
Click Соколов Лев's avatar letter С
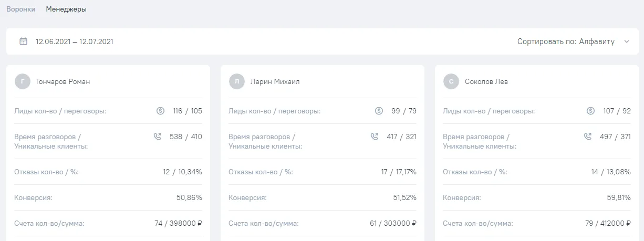click(451, 81)
